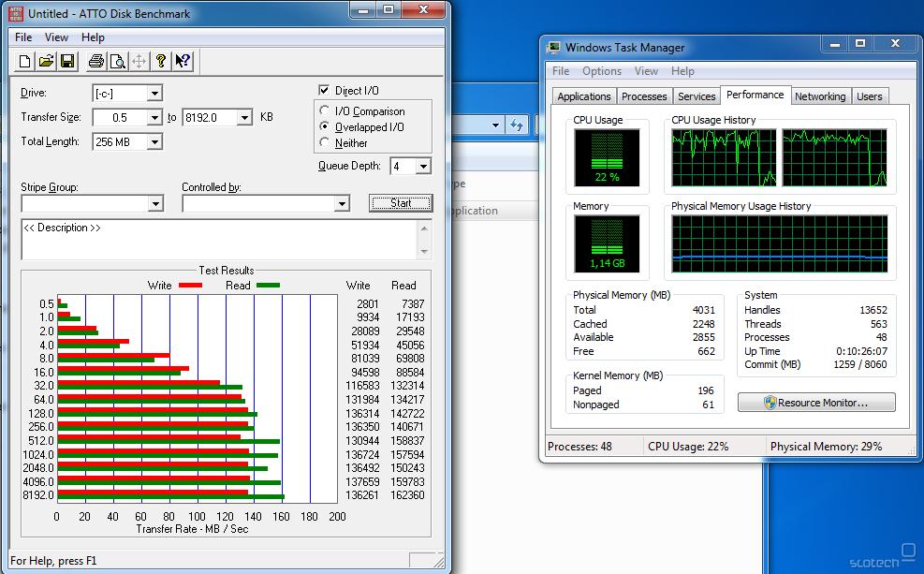The width and height of the screenshot is (924, 574).
Task: Choose the Neither radio button
Action: tap(324, 142)
